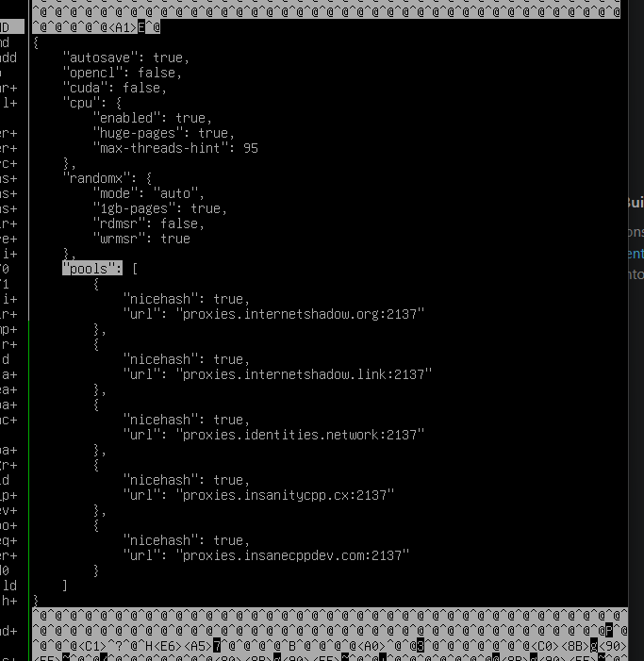The height and width of the screenshot is (661, 644).
Task: Click the max-threads-hint value 95
Action: [250, 148]
